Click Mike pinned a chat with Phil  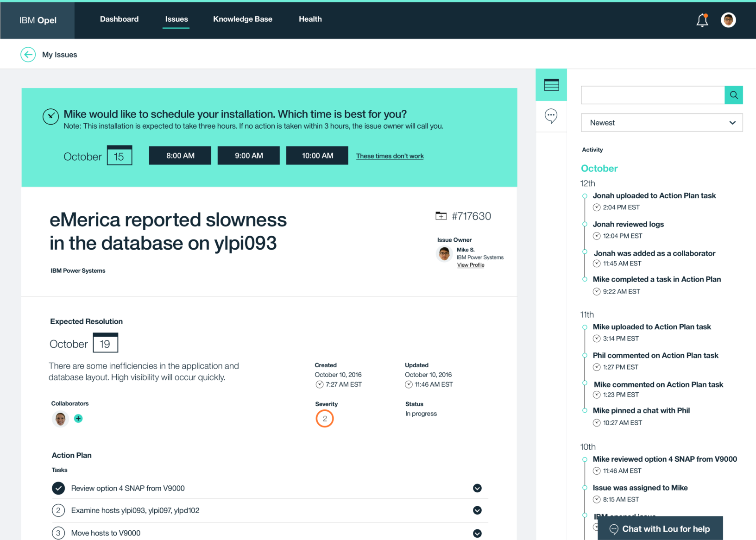(x=641, y=410)
